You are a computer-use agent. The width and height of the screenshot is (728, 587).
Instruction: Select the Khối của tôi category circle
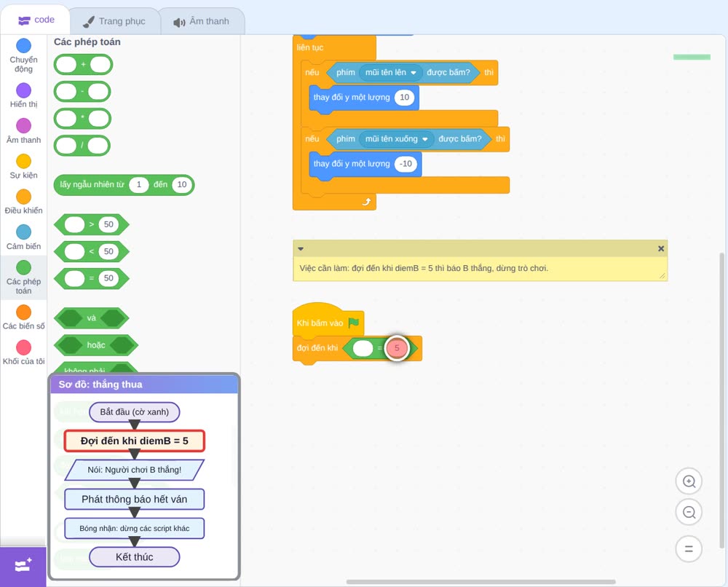coord(24,347)
